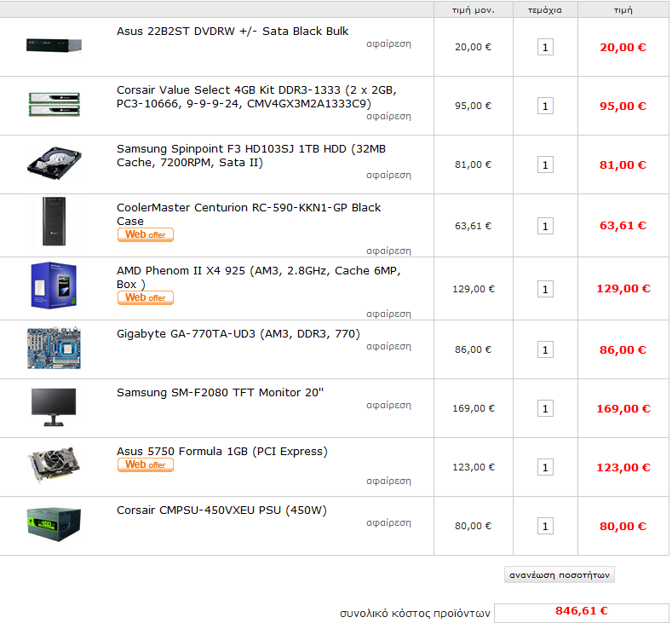
Task: Remove the Corsair PSU from cart
Action: point(388,522)
